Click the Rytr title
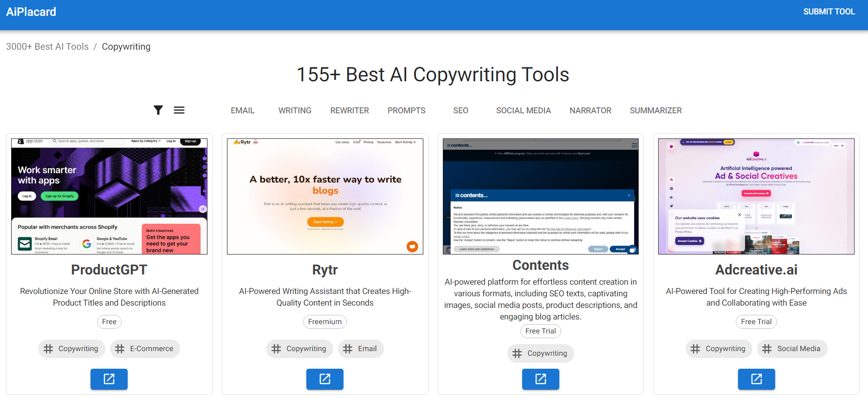The image size is (868, 398). [325, 270]
